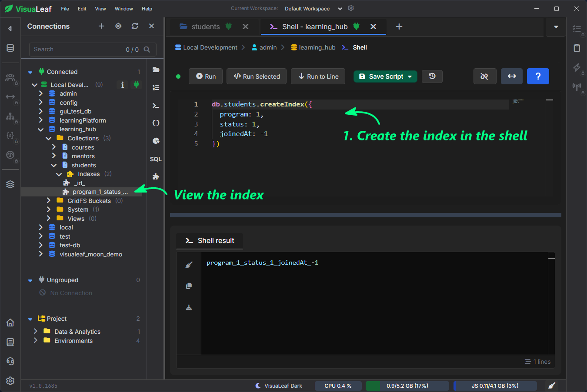
Task: Download the shell result
Action: point(189,308)
